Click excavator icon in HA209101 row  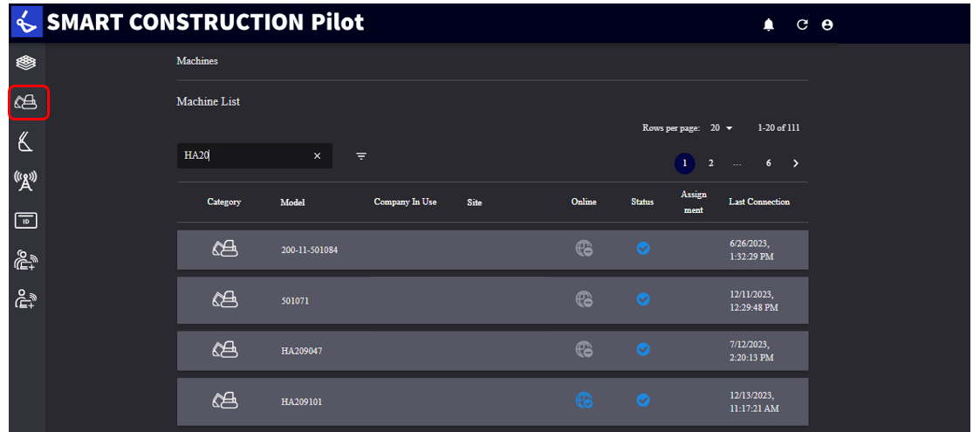coord(224,400)
